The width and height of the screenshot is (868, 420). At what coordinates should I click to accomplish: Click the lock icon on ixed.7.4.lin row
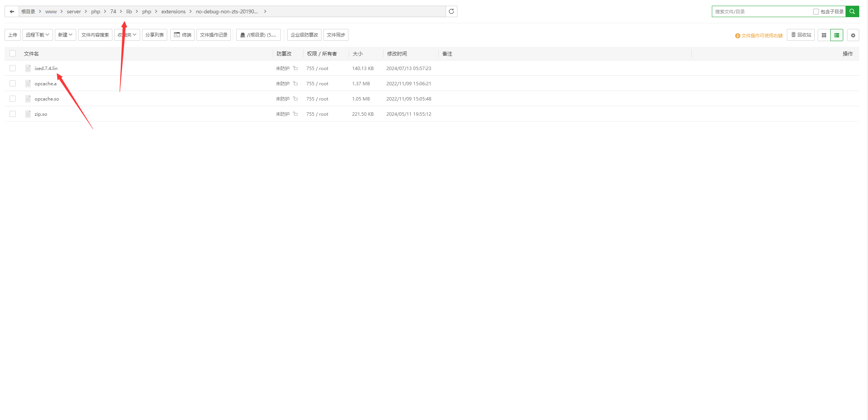click(295, 68)
